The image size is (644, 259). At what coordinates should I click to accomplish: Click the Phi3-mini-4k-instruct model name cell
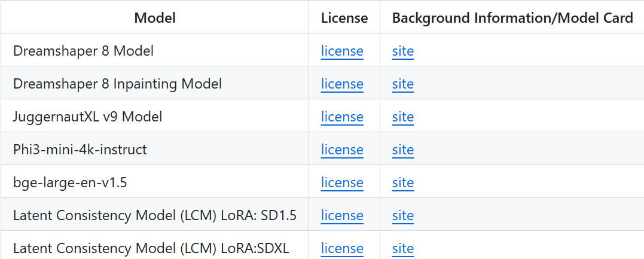point(80,150)
